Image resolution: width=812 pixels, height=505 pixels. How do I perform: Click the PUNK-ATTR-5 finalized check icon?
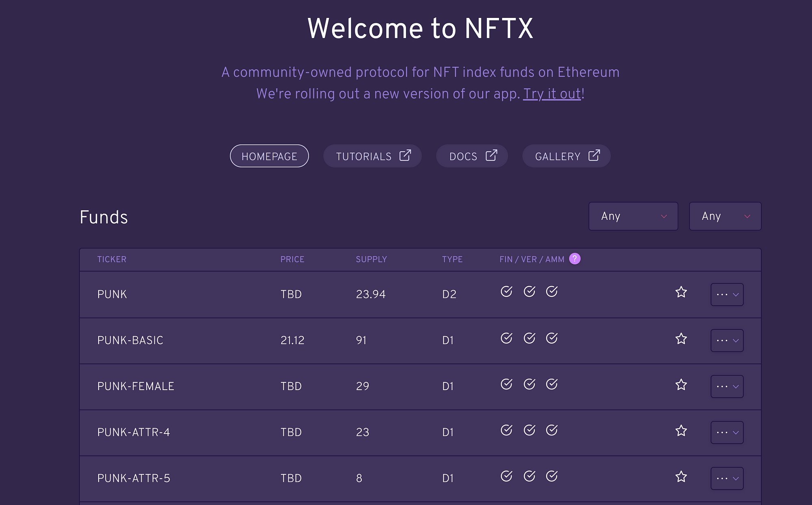(506, 476)
